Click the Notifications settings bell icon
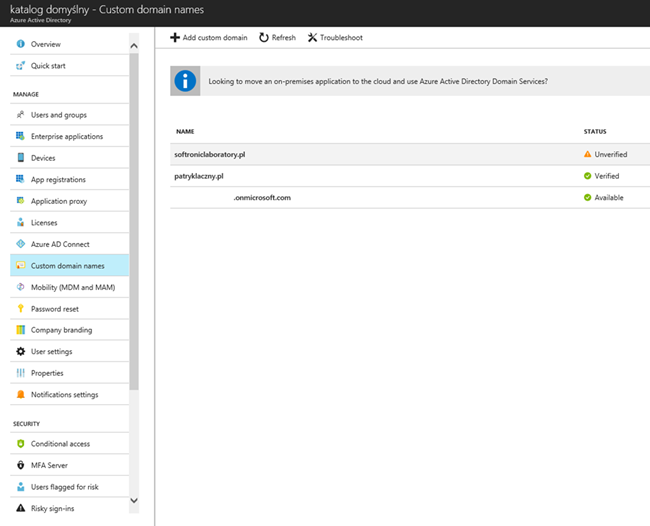 pyautogui.click(x=20, y=395)
